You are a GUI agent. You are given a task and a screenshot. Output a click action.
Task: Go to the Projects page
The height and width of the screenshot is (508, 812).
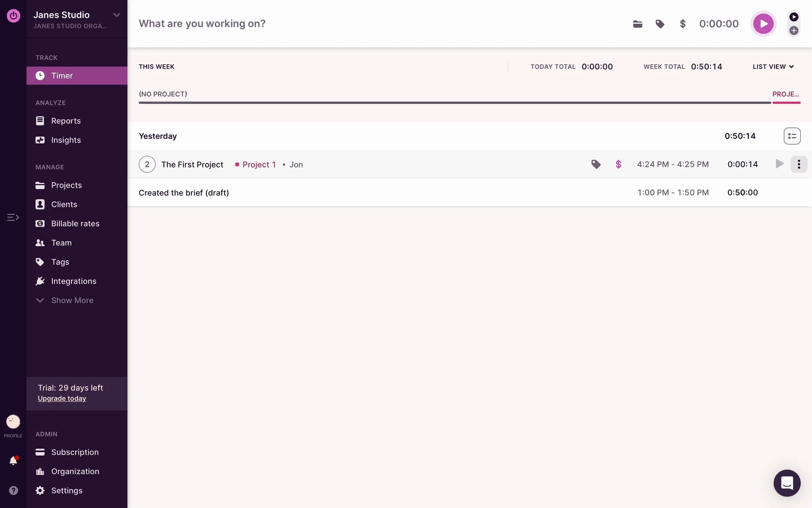click(x=66, y=185)
